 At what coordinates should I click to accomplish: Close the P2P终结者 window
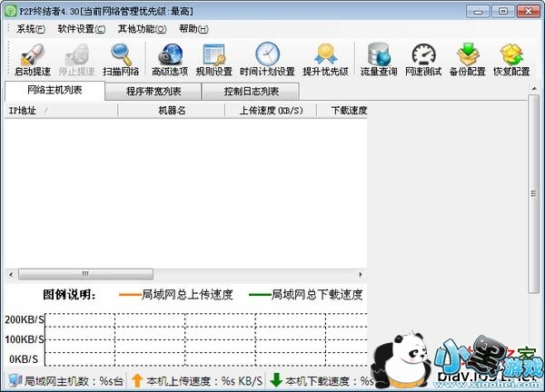pyautogui.click(x=528, y=11)
